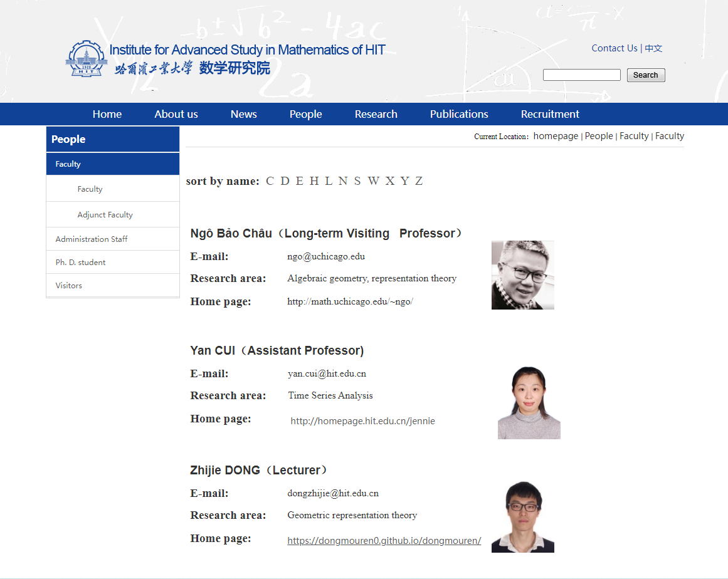Open the Recruitment page
The width and height of the screenshot is (728, 579).
(x=550, y=114)
